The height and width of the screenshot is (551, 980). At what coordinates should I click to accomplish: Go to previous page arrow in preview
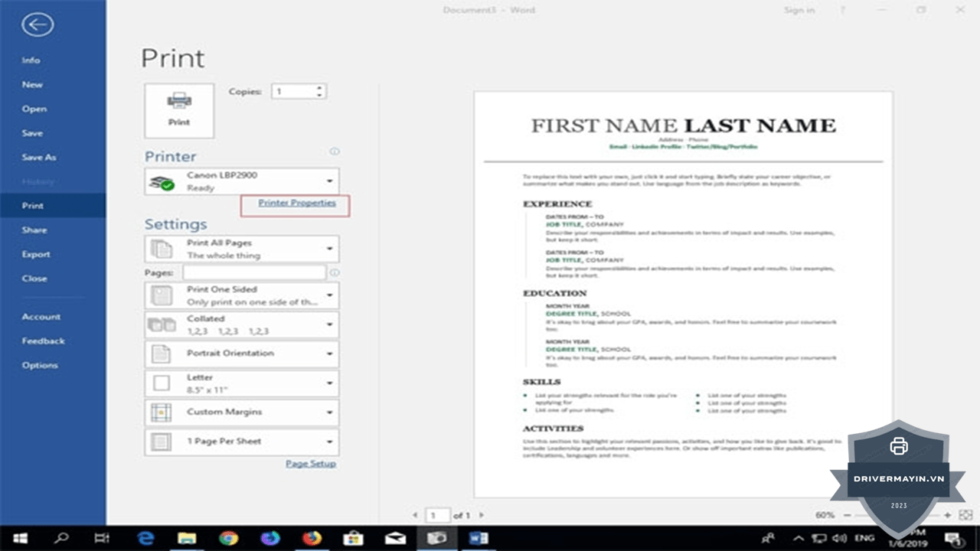click(x=416, y=516)
